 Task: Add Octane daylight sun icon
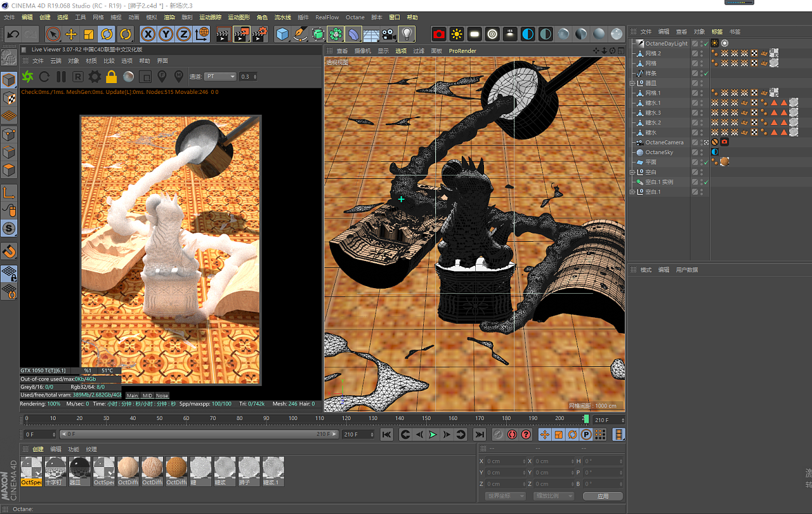coord(457,34)
